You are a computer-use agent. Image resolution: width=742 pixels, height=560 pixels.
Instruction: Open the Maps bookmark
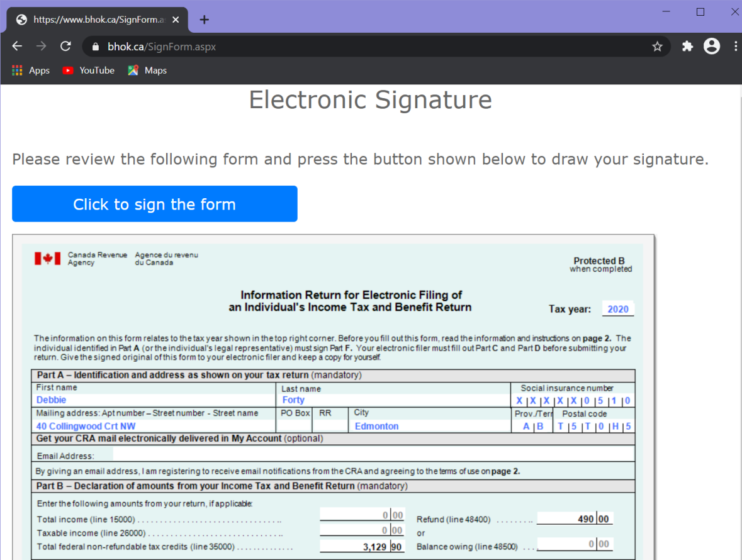(147, 70)
